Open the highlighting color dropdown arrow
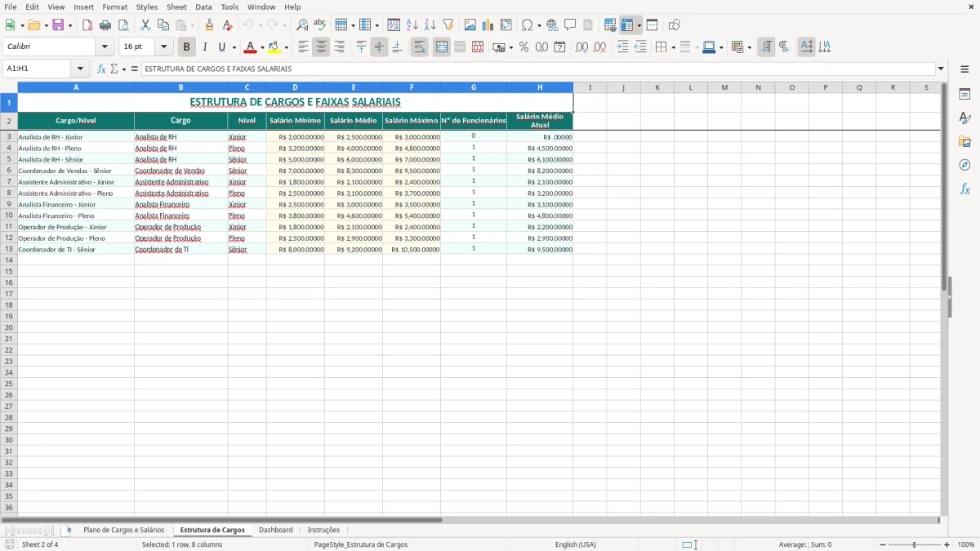The width and height of the screenshot is (980, 551). (x=286, y=47)
